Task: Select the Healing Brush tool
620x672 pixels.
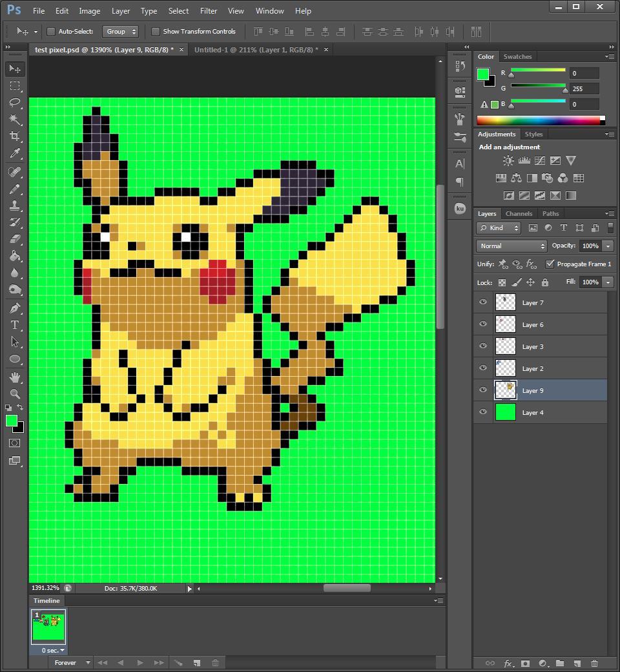Action: coord(15,172)
